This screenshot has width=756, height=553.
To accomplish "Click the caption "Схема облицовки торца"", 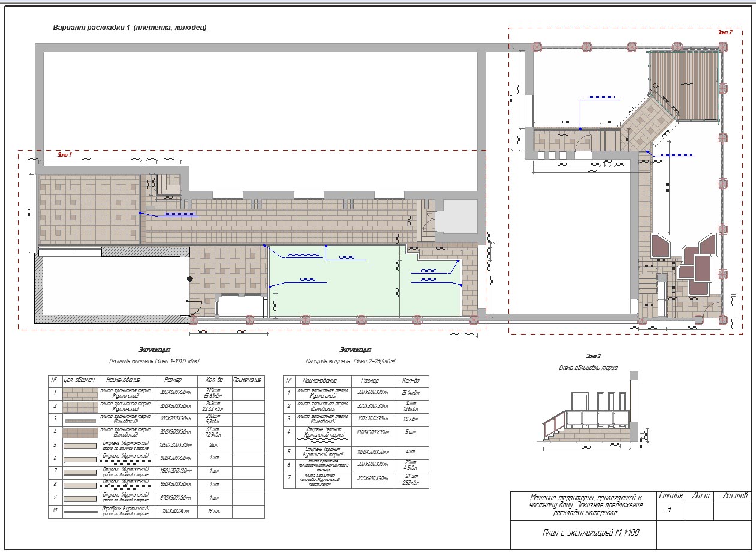I will click(x=588, y=368).
